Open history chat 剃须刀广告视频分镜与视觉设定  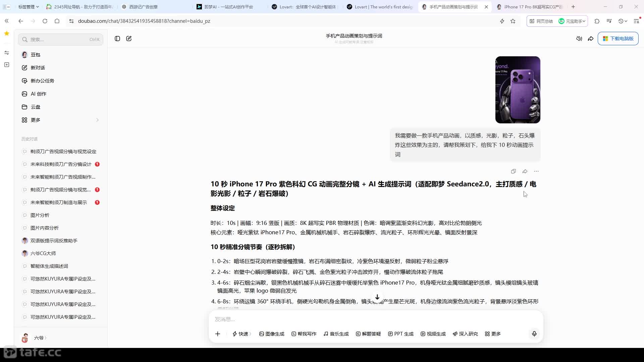61,152
